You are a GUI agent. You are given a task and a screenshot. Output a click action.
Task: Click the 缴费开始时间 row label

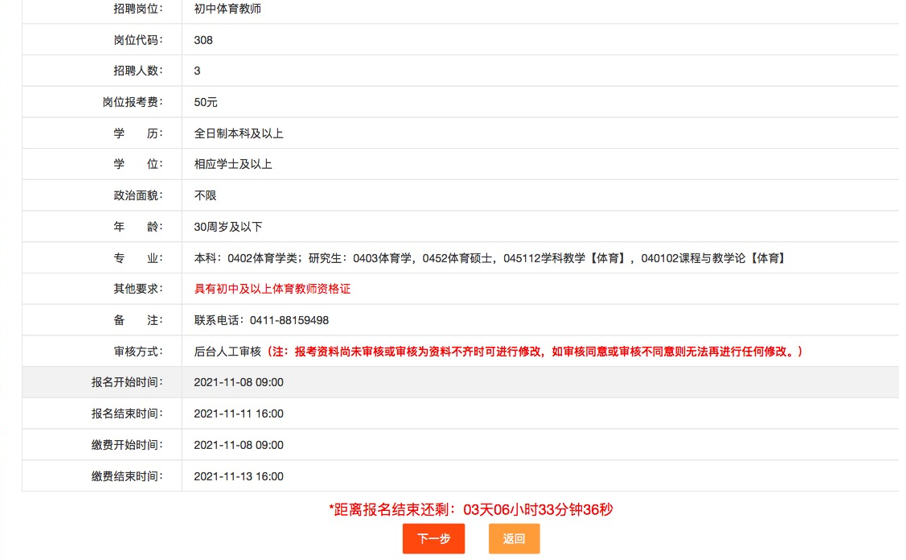click(x=126, y=445)
